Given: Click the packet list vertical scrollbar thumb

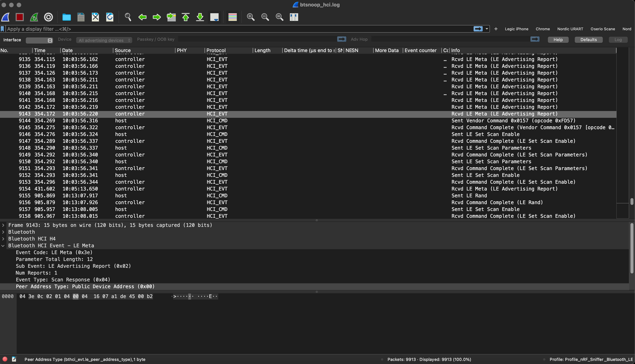Looking at the screenshot, I should pyautogui.click(x=632, y=202).
